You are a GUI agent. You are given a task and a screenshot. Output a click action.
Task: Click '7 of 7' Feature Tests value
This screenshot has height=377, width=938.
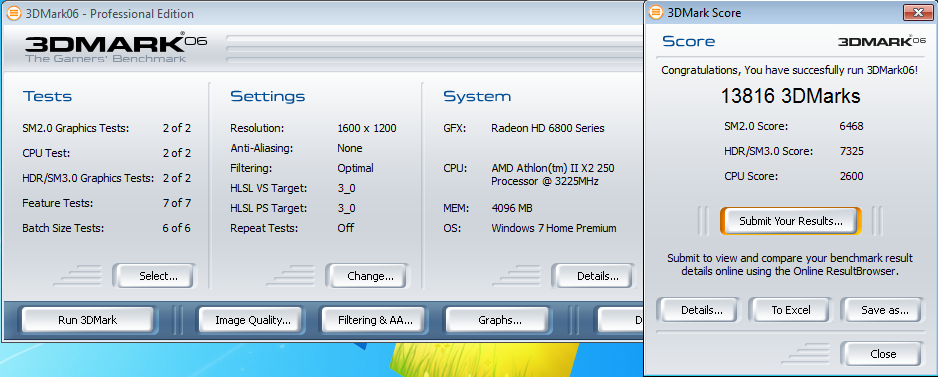click(x=177, y=203)
